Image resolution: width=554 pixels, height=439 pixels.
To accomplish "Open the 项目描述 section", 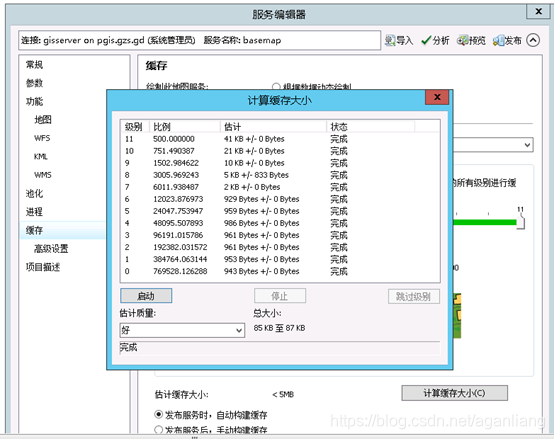I will [x=43, y=267].
